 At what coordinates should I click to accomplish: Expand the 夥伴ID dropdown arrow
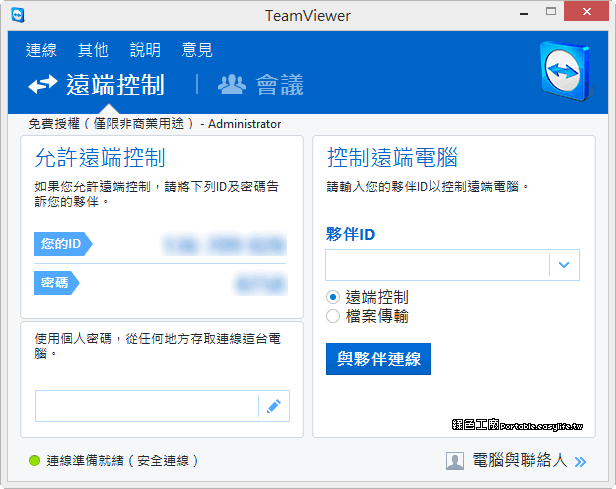564,265
